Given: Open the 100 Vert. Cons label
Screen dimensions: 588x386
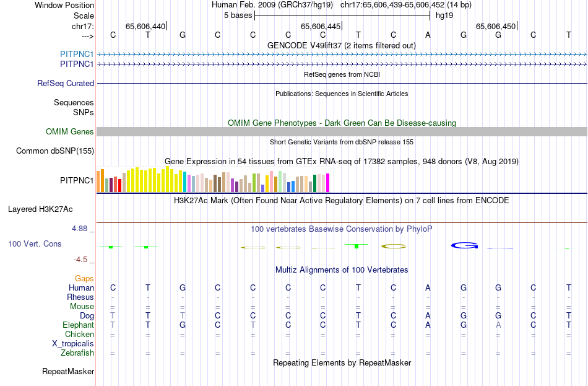Looking at the screenshot, I should click(x=35, y=244).
